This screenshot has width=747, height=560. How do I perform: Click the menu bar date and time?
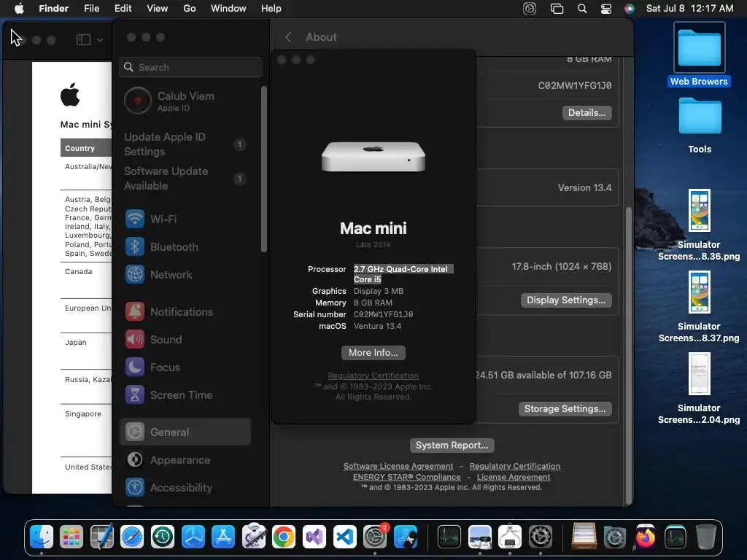[x=689, y=9]
